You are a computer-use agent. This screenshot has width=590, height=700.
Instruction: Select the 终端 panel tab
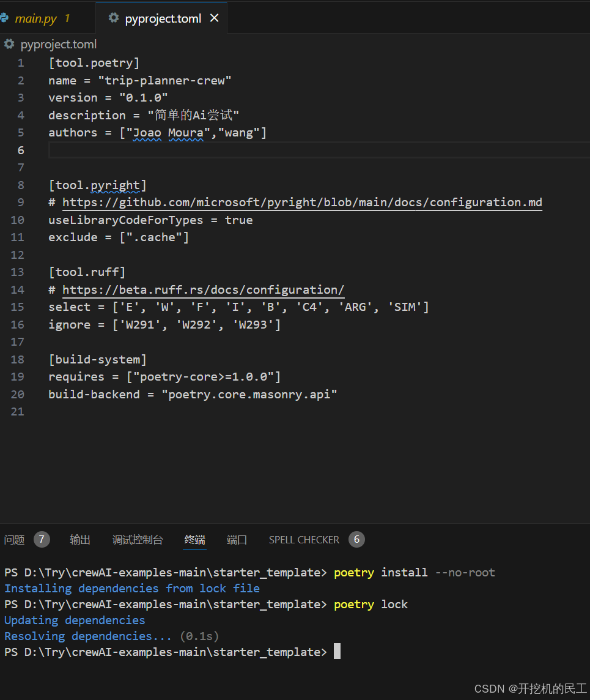coord(194,539)
